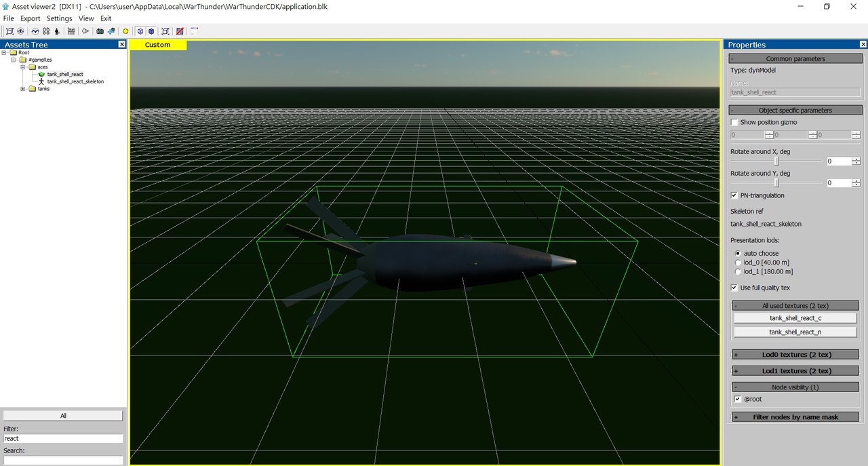Viewport: 868px width, 466px height.
Task: Click the play arrow icon in the toolbar
Action: 85,31
